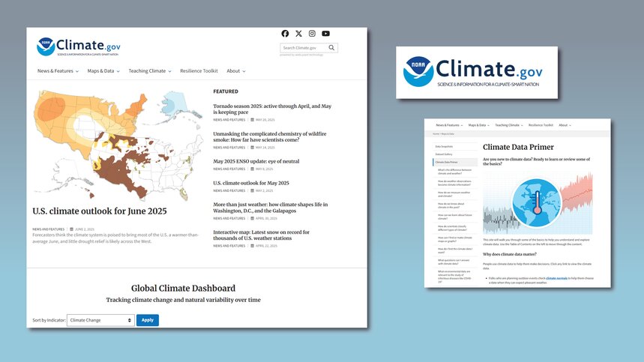
Task: Click the Maps & Data breadcrumb on Primer page
Action: pos(448,134)
